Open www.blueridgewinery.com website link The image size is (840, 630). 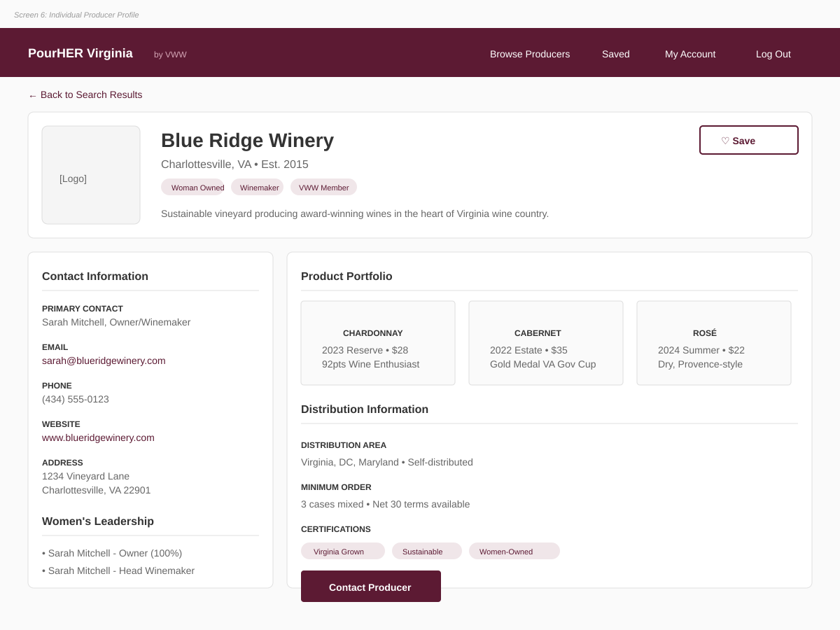pyautogui.click(x=98, y=437)
